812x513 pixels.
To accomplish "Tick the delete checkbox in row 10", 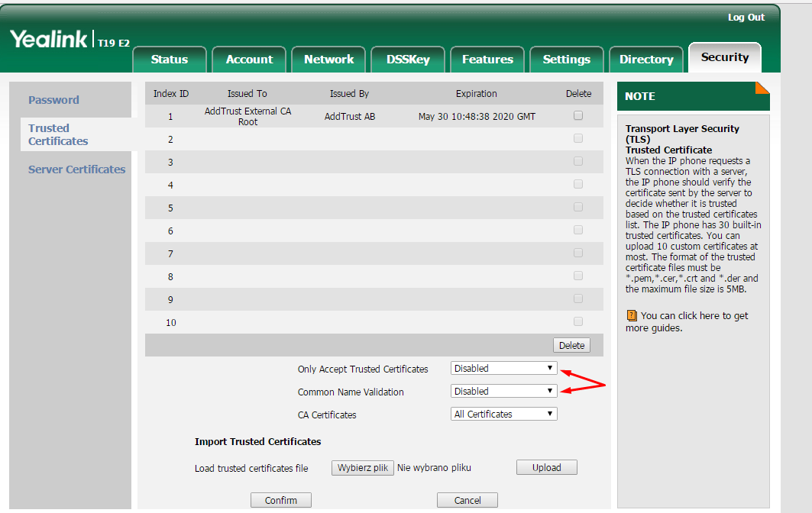I will pyautogui.click(x=578, y=322).
